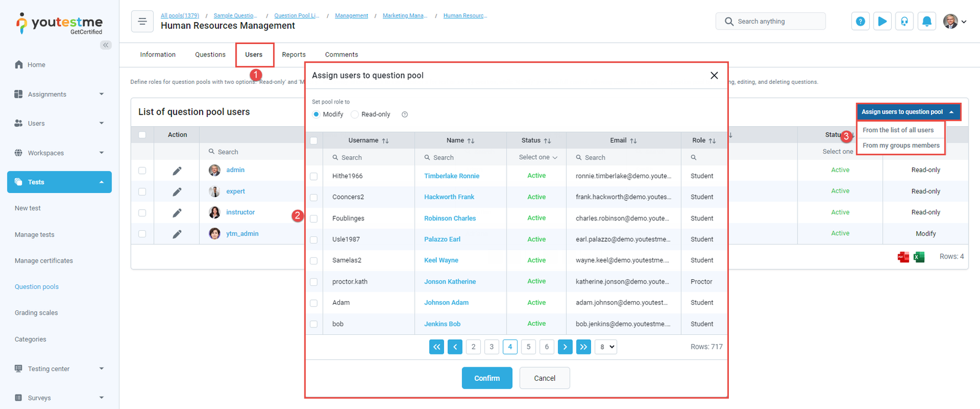Click the hamburger menu icon

142,21
